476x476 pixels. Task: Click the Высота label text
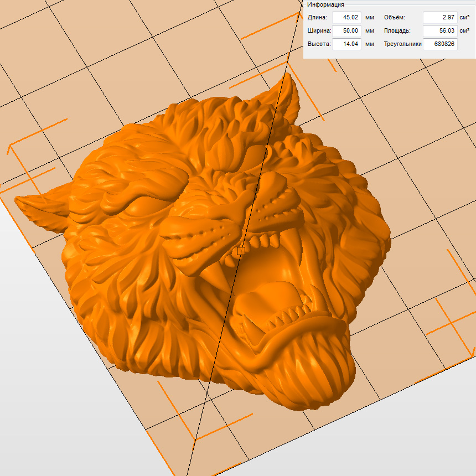[x=318, y=44]
